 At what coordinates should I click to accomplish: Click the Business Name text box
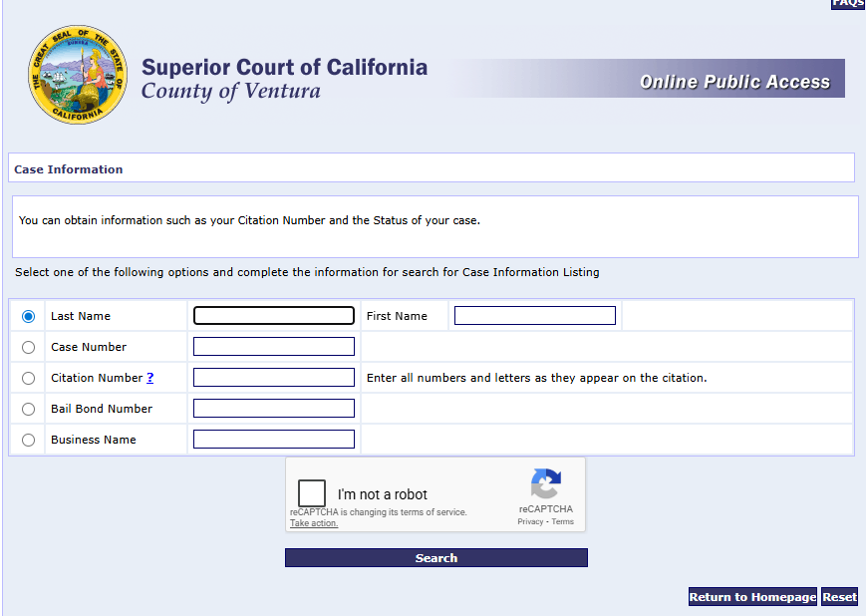pyautogui.click(x=274, y=440)
